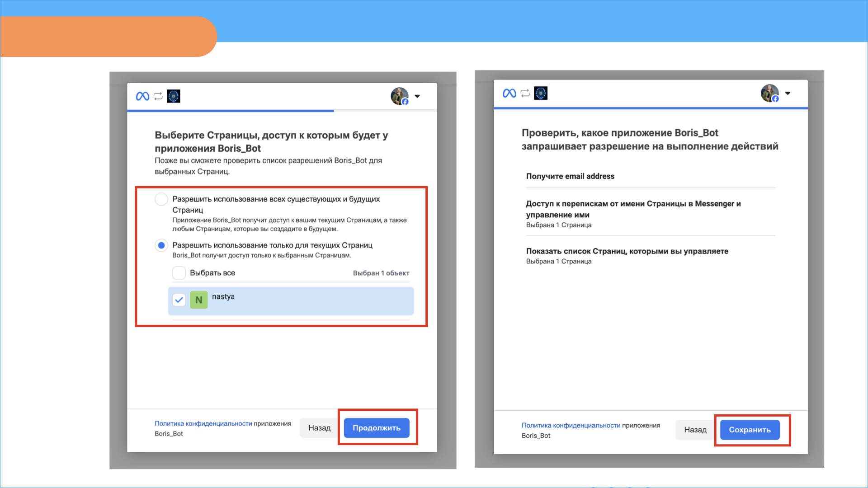Select radio for current Pages only
This screenshot has height=488, width=868.
[161, 245]
